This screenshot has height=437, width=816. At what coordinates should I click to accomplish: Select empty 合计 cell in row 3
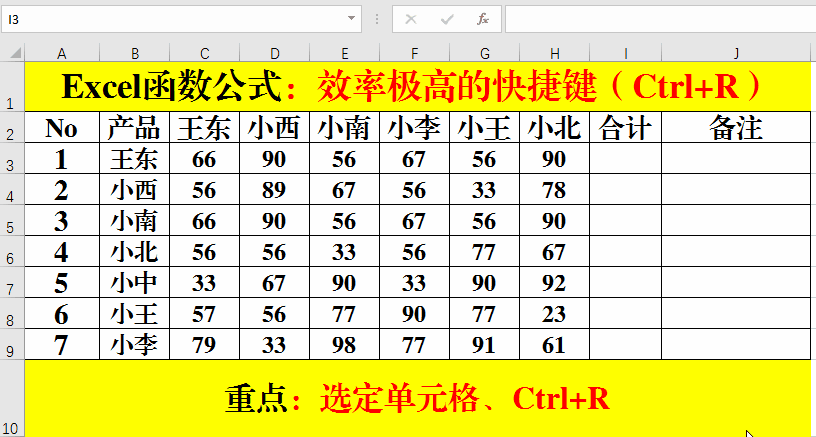click(626, 158)
